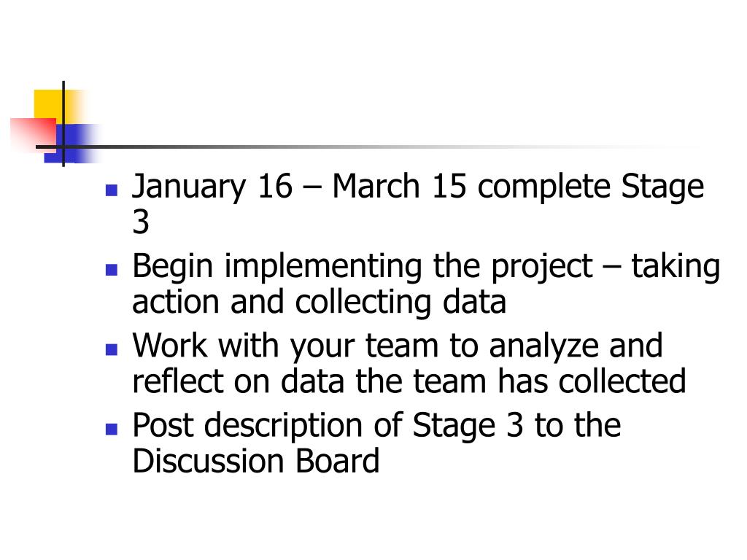Click the bullet before 'Post description'
The width and height of the screenshot is (747, 560).
(x=112, y=429)
